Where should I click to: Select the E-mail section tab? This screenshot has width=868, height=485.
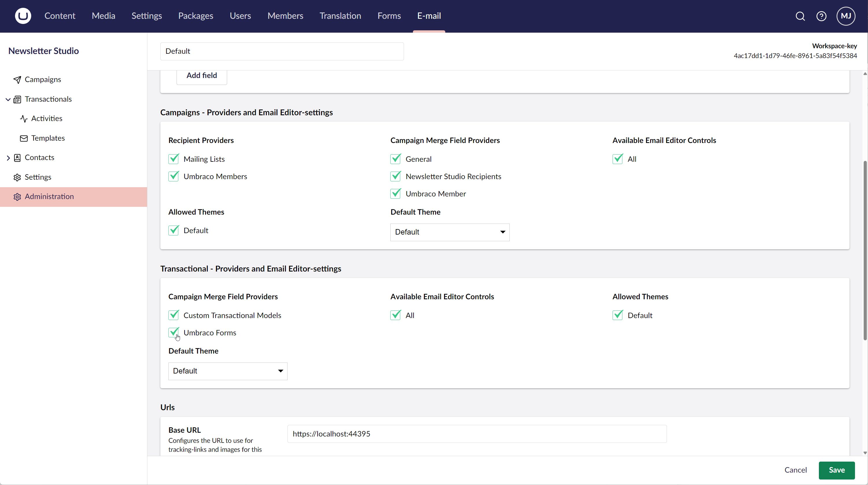pyautogui.click(x=429, y=16)
